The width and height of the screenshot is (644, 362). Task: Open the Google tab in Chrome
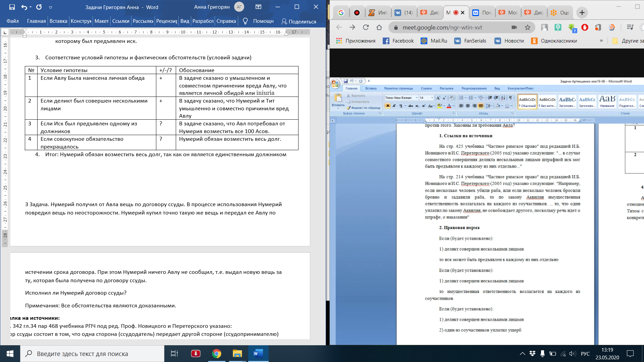pyautogui.click(x=341, y=12)
